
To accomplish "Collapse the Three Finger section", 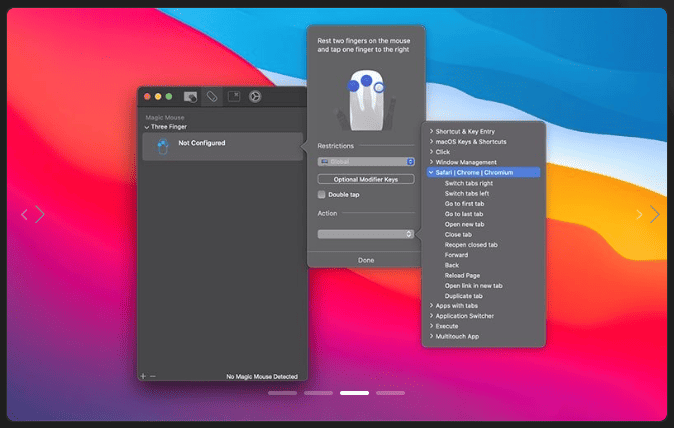I will [147, 127].
